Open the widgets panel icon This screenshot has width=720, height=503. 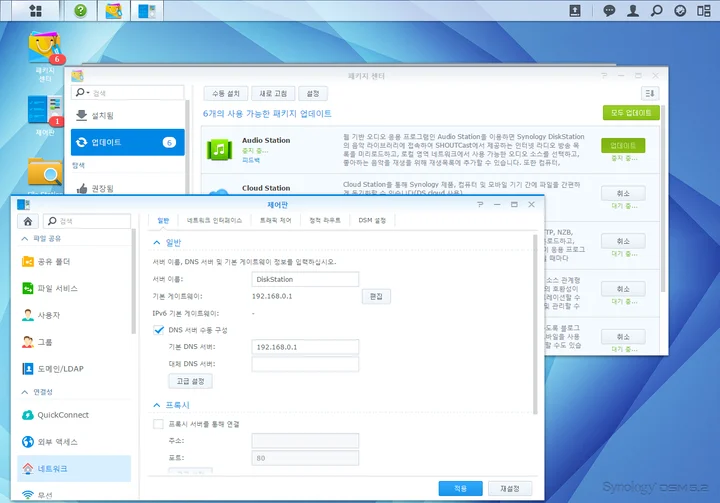[x=703, y=11]
